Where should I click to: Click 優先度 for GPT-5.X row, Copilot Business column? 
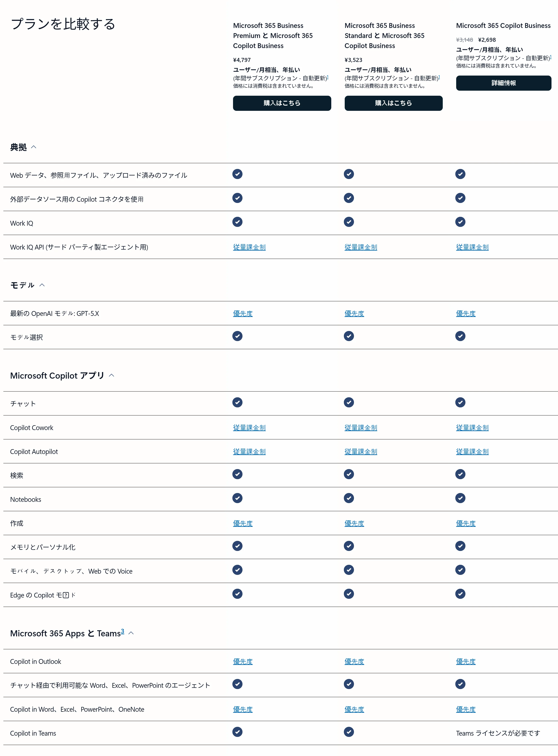pyautogui.click(x=466, y=314)
